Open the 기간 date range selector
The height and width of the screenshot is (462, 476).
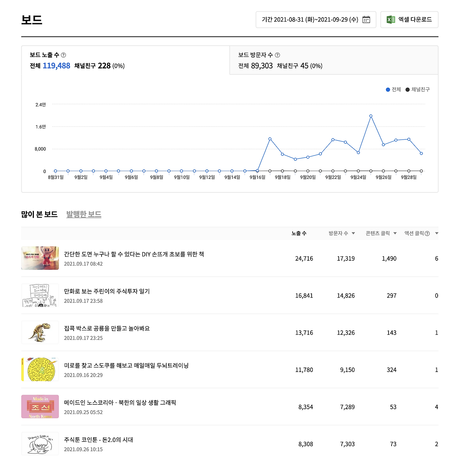[316, 19]
